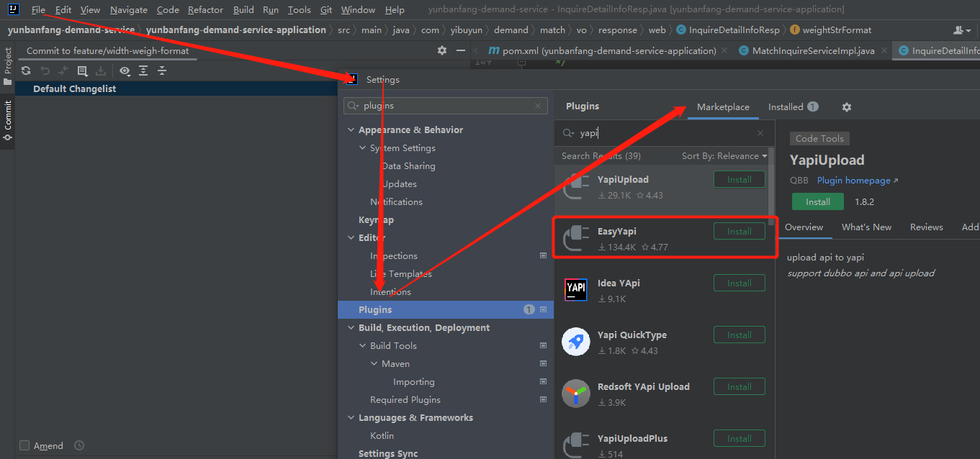This screenshot has width=980, height=459.
Task: Collapse Build Tools tree node
Action: (363, 345)
